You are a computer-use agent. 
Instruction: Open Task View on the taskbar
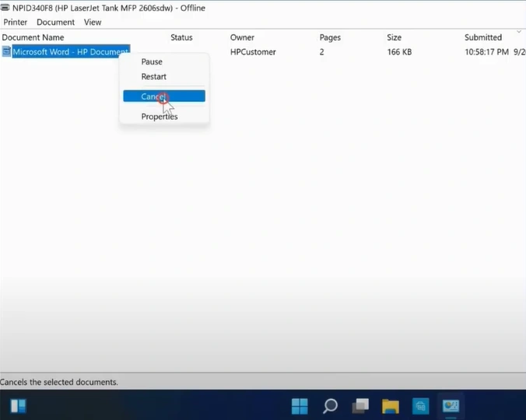359,406
